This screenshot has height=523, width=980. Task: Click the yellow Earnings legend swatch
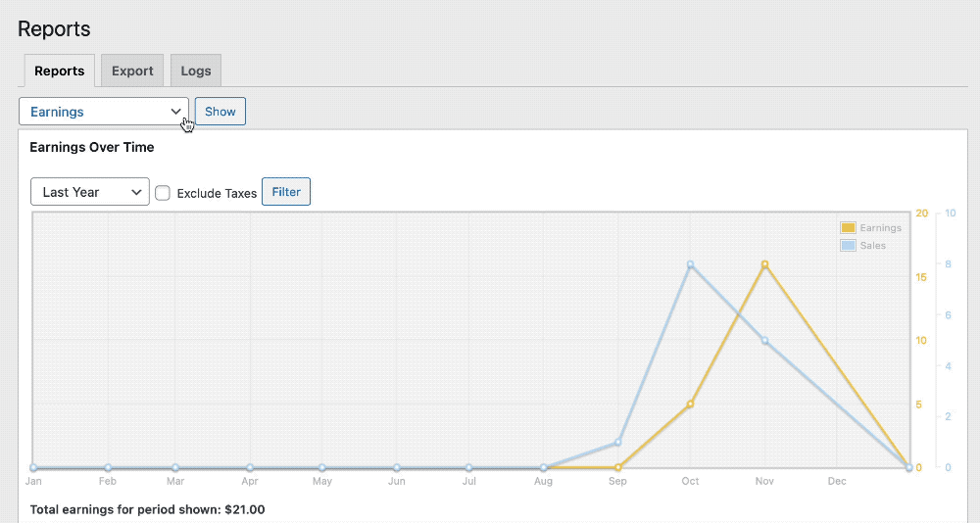coord(848,228)
